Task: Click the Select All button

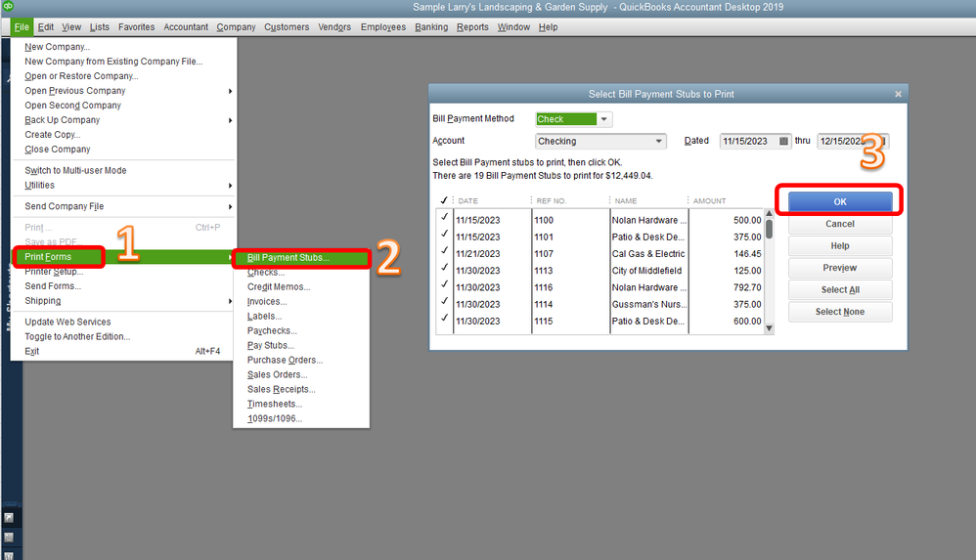Action: (x=840, y=290)
